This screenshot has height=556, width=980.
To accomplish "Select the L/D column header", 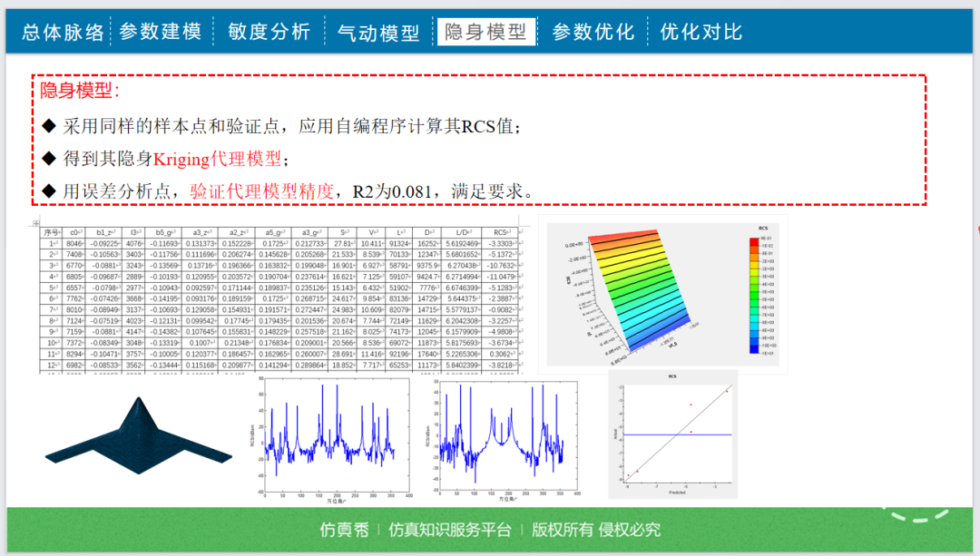I will (463, 232).
